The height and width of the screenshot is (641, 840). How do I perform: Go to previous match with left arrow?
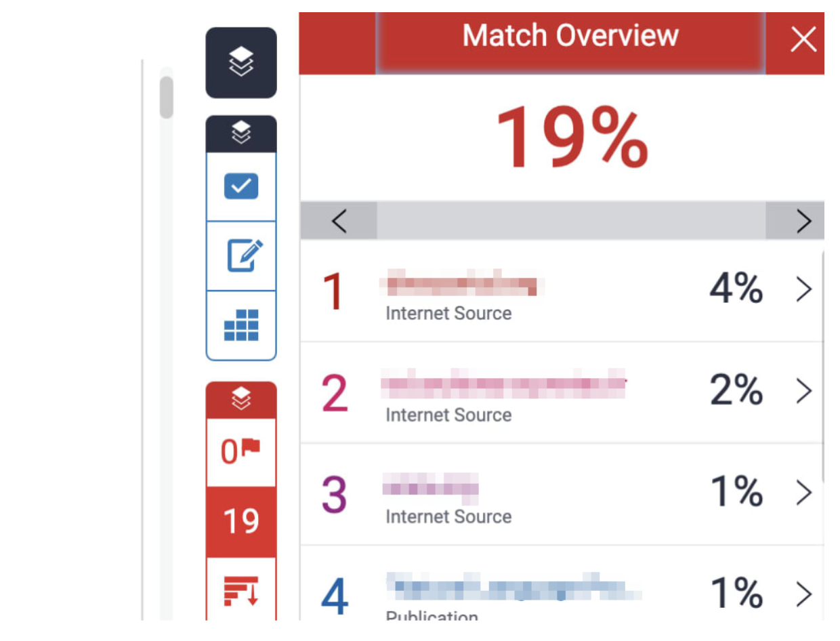[x=339, y=221]
